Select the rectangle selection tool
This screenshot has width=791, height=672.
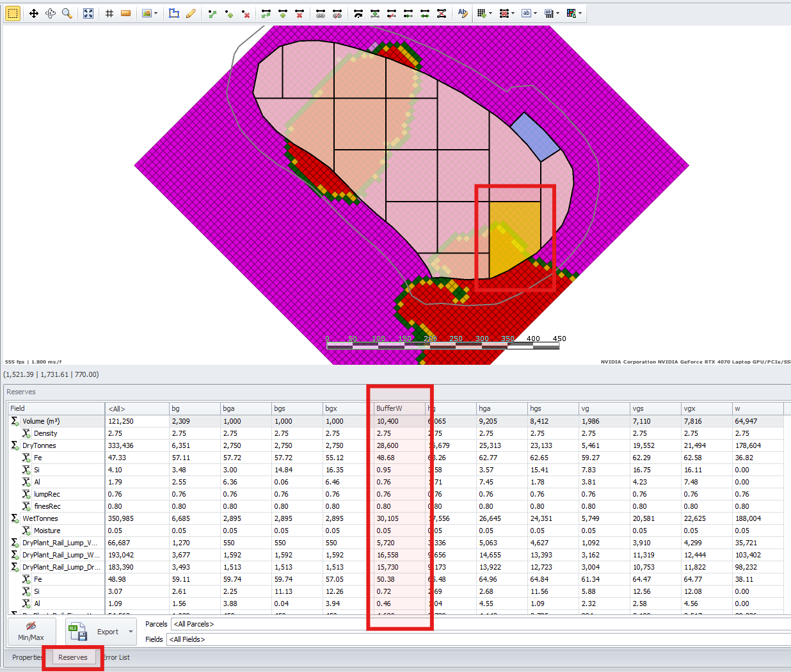pos(12,13)
